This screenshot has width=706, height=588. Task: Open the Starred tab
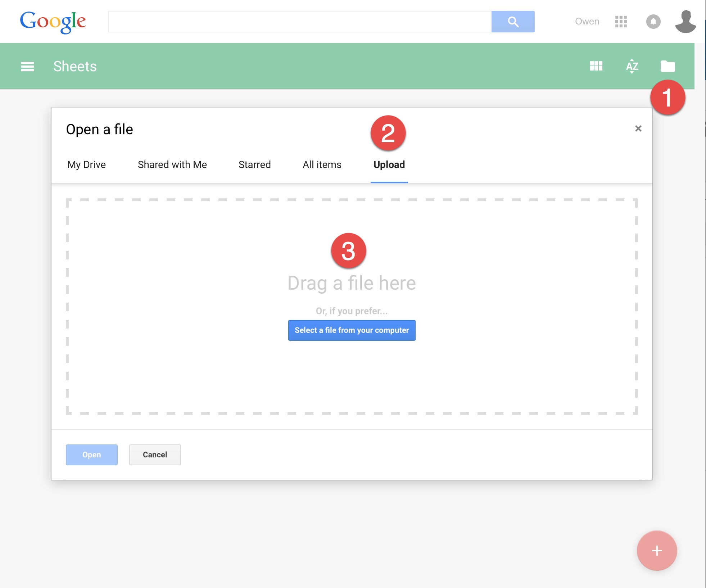pos(254,164)
